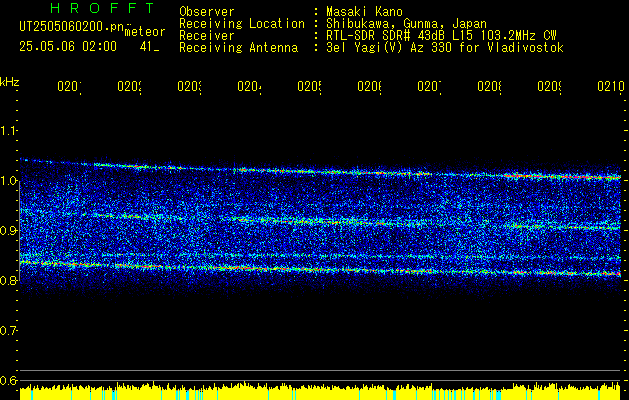Click the count value '41_'
This screenshot has height=400, width=629.
(x=150, y=47)
